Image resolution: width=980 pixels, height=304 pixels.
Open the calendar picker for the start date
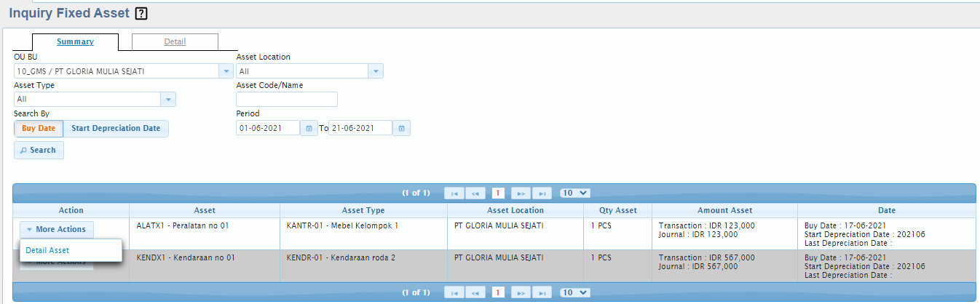point(309,128)
